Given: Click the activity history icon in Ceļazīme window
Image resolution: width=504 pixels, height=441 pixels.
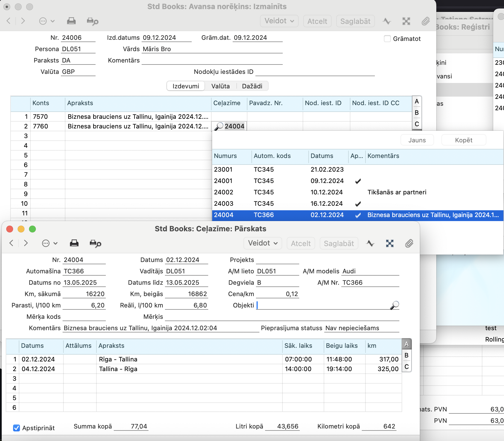Looking at the screenshot, I should (x=370, y=243).
